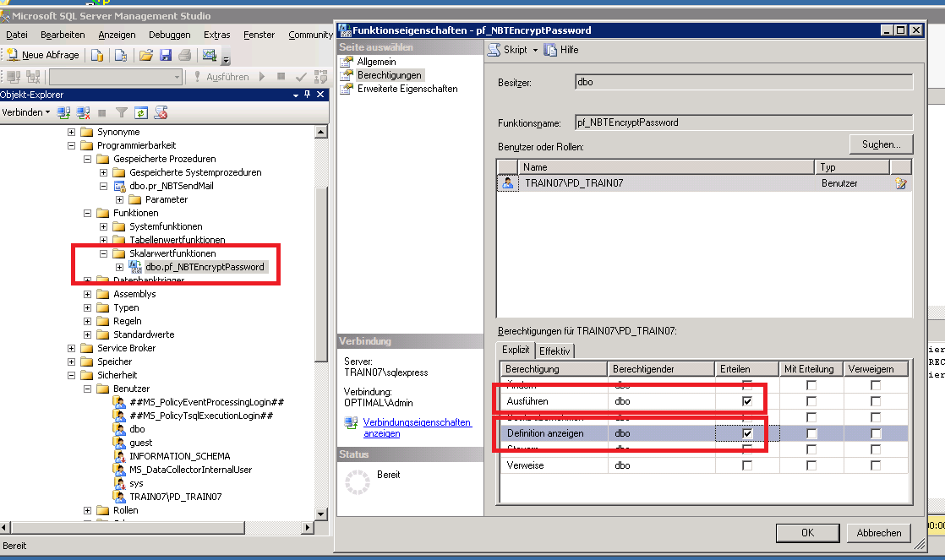Viewport: 945px width, 560px height.
Task: Switch to the Effektiv tab
Action: point(554,351)
